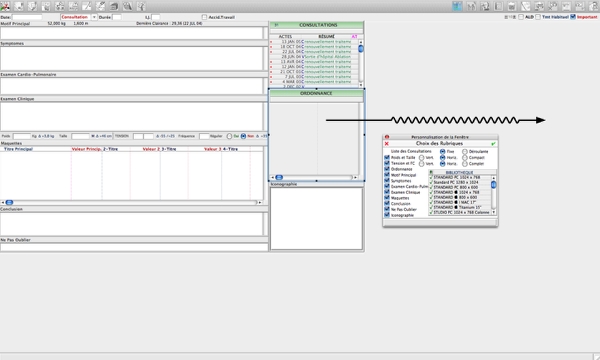Select the 13 AVR 04 consultation row

pyautogui.click(x=314, y=62)
